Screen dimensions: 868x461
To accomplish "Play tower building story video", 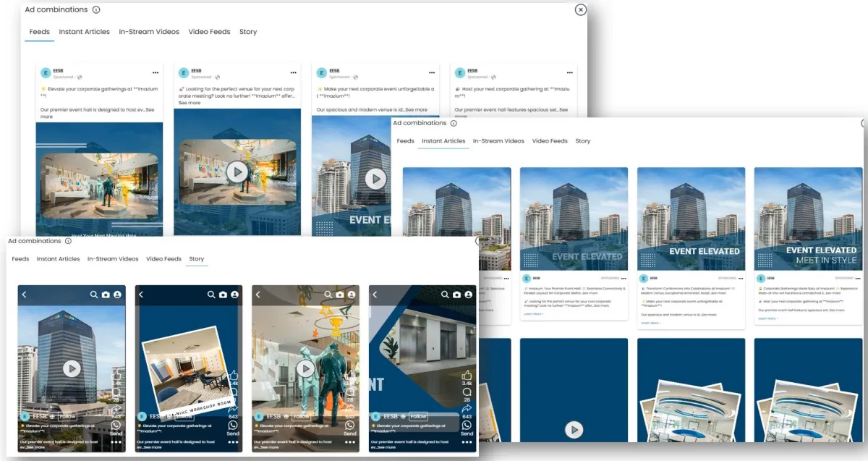I will (71, 368).
